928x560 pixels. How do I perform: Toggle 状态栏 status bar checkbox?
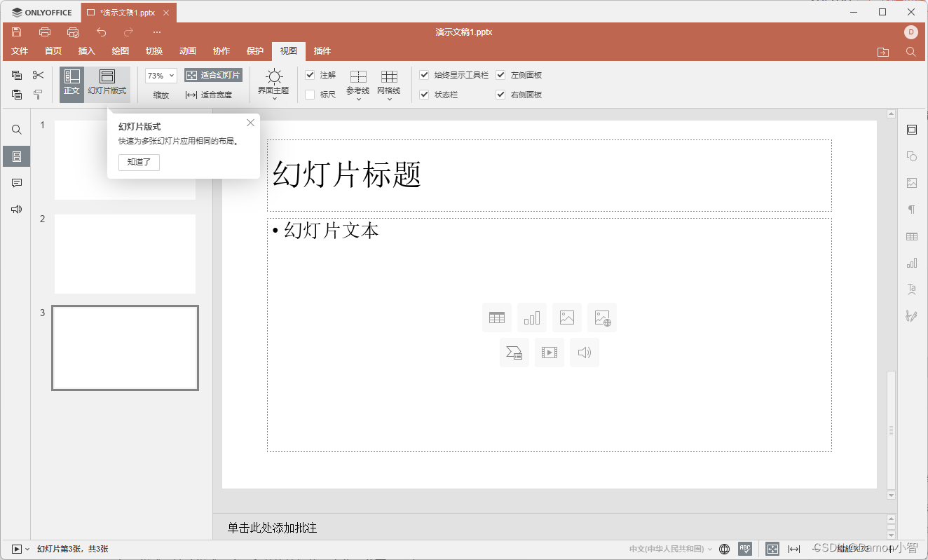coord(424,95)
